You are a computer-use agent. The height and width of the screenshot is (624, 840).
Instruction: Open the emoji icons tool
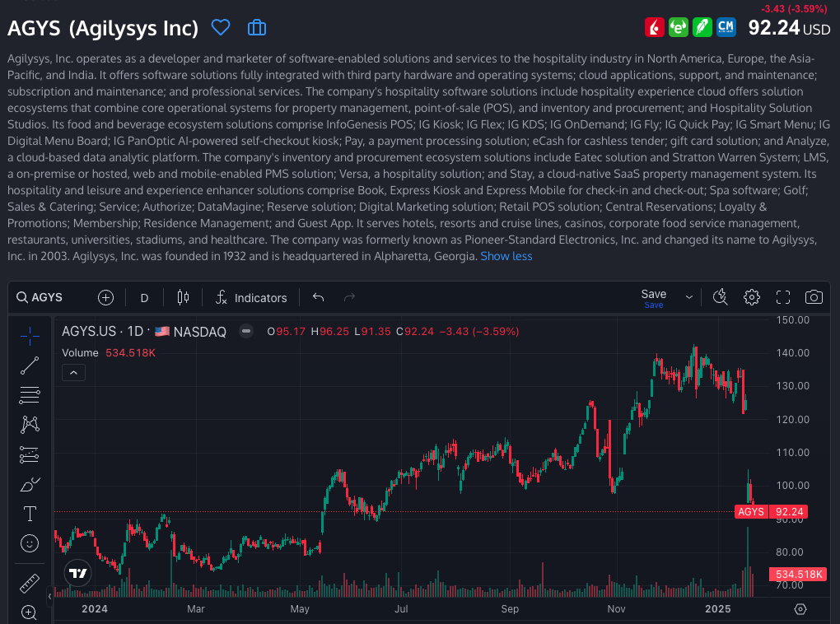click(30, 543)
